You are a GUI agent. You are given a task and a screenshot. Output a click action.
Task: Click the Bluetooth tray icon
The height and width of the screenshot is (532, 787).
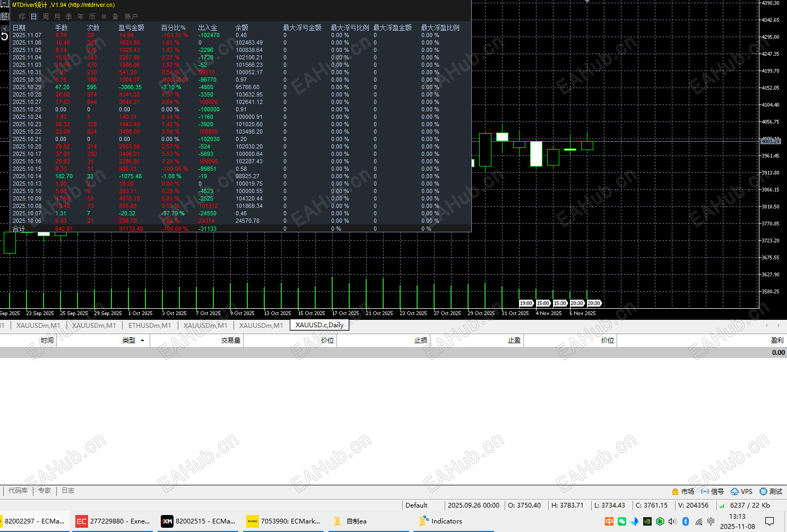click(x=685, y=521)
